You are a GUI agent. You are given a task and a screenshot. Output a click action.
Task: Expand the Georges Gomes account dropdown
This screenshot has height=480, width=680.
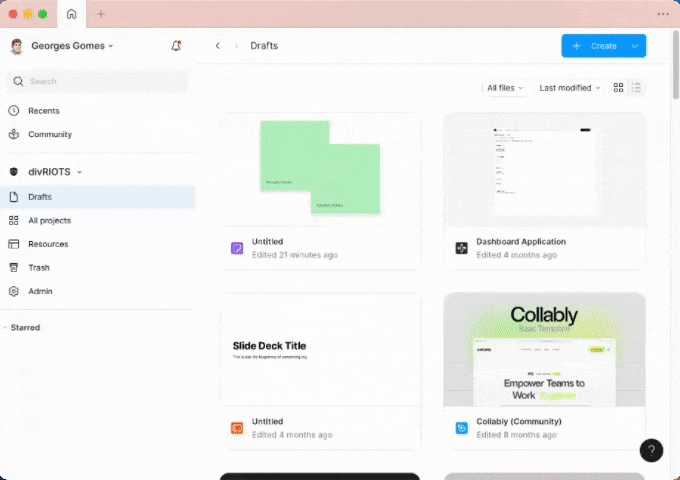[111, 46]
